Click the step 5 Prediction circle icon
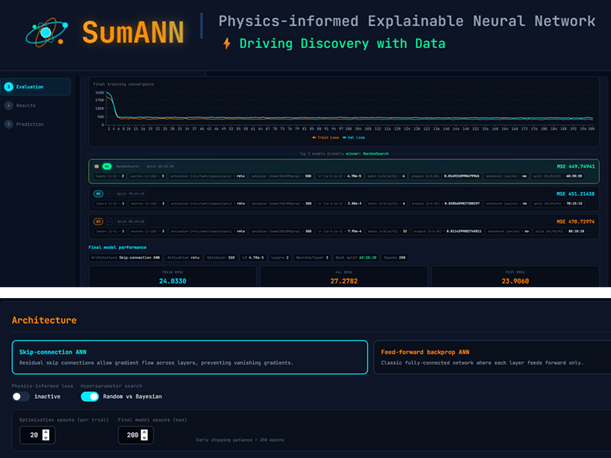The width and height of the screenshot is (611, 458). (x=9, y=124)
